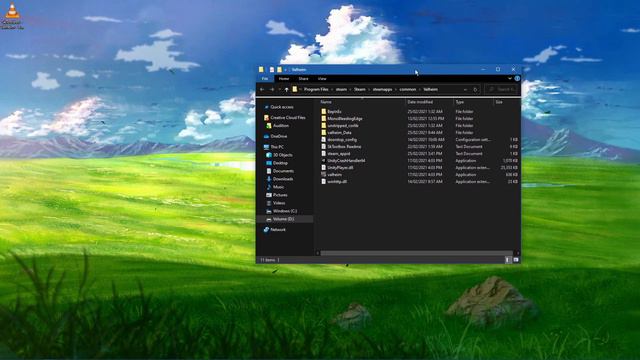Click the Valheim breadcrumb segment

pyautogui.click(x=430, y=89)
